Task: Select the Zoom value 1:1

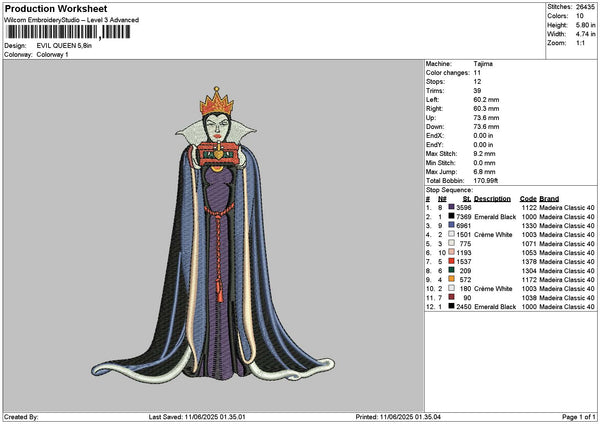Action: click(x=580, y=43)
